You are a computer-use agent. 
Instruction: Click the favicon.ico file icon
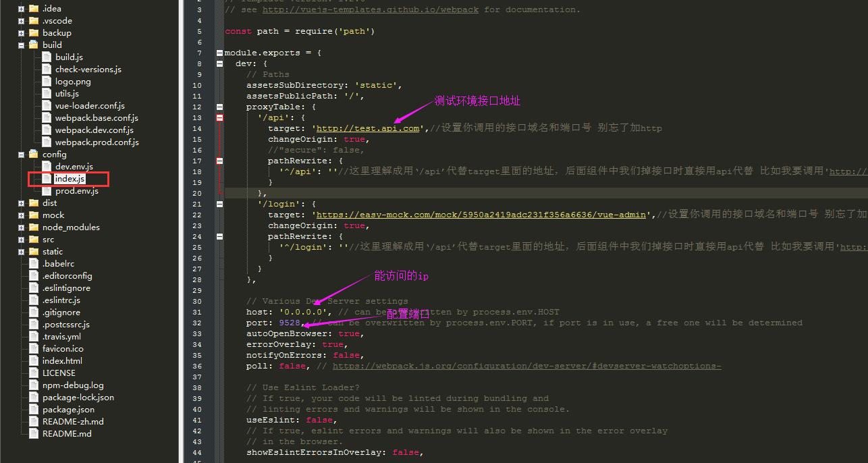pyautogui.click(x=33, y=348)
